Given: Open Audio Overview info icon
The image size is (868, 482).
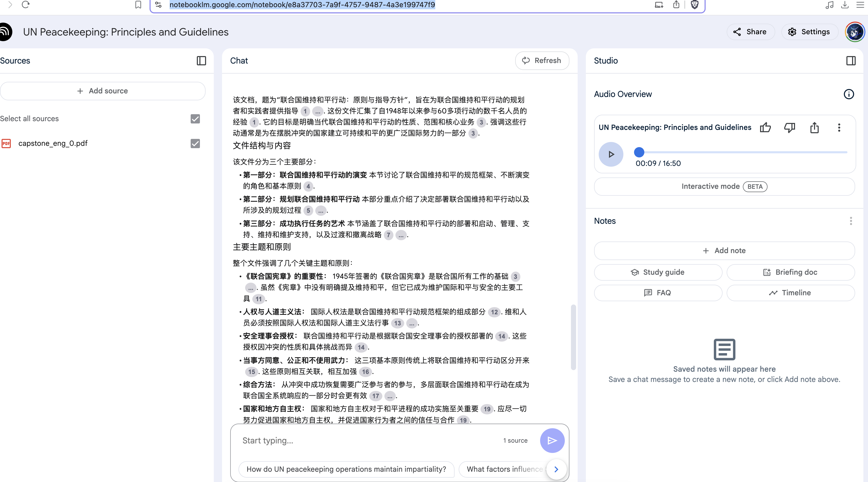Looking at the screenshot, I should point(848,94).
